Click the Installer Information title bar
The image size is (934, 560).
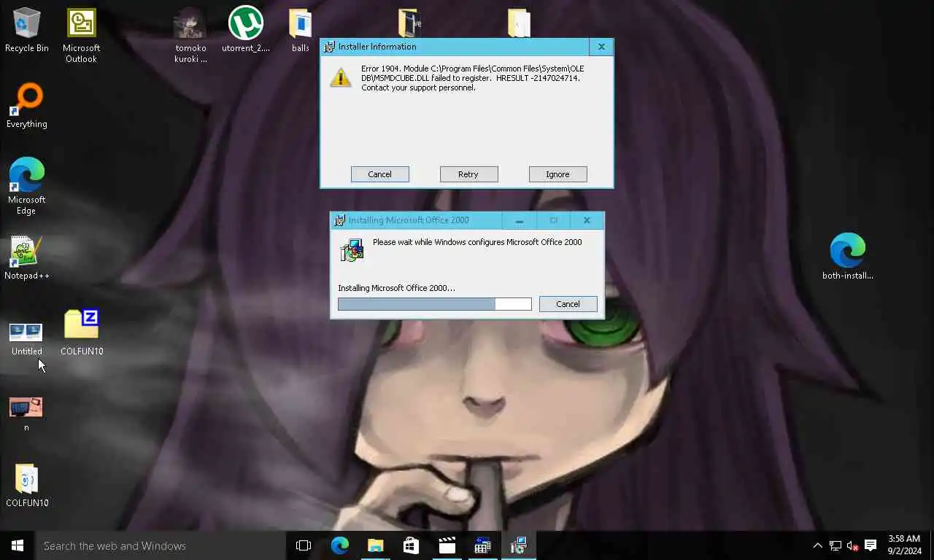[x=455, y=47]
